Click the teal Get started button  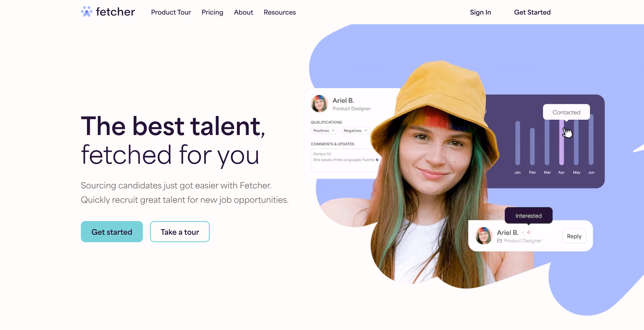(112, 232)
